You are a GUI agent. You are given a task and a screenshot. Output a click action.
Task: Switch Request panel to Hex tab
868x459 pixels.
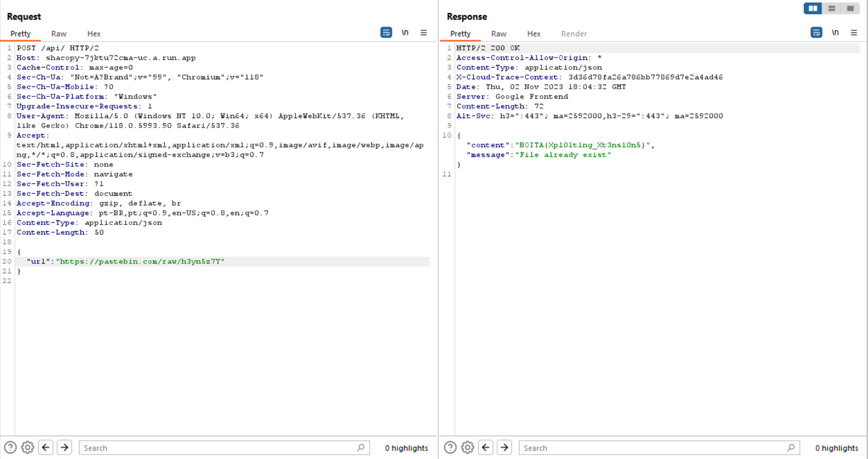(x=94, y=34)
